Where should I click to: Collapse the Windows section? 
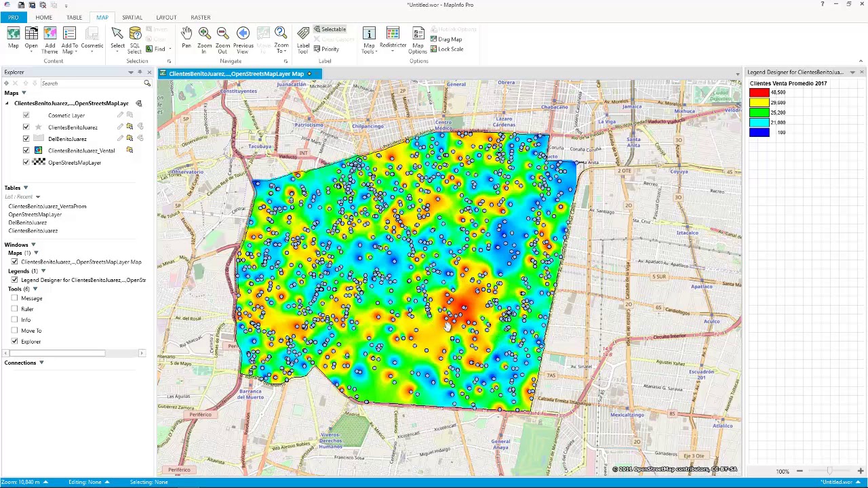point(33,245)
